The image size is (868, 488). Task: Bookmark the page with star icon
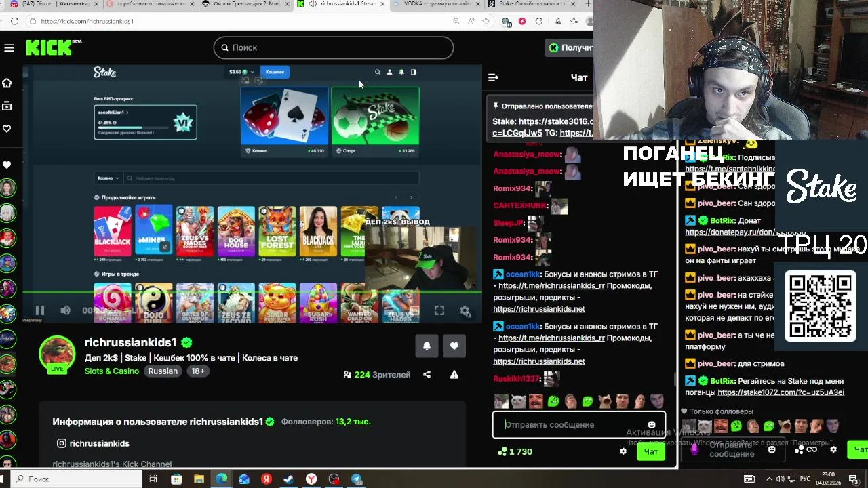point(486,21)
